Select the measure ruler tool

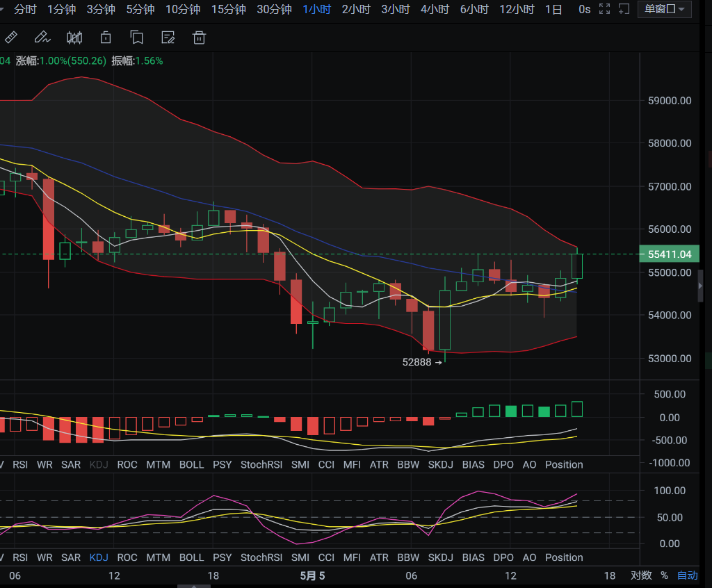[11, 37]
